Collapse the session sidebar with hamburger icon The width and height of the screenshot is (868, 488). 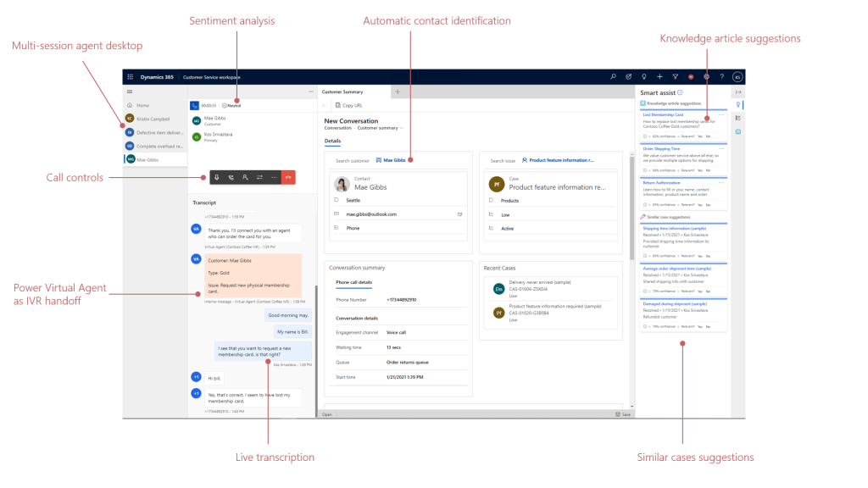(130, 93)
